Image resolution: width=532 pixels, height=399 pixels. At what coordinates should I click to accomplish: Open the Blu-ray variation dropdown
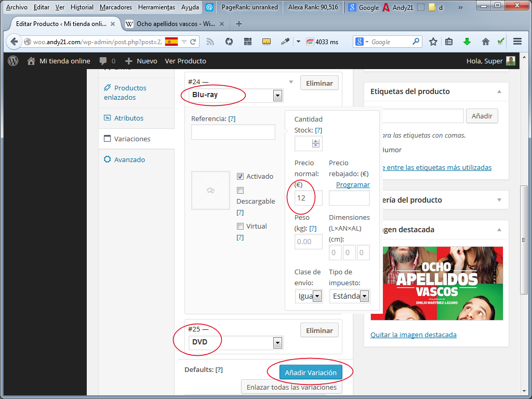(x=236, y=96)
